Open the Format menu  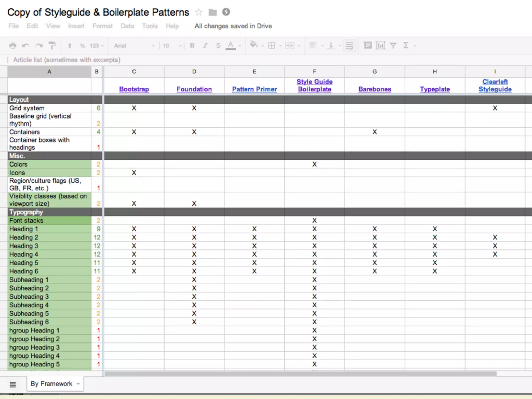[102, 26]
